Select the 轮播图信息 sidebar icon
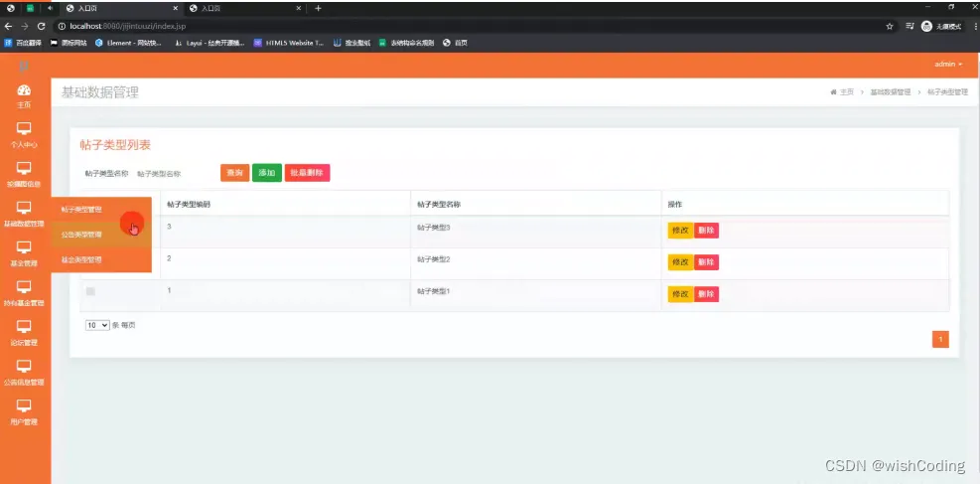The image size is (980, 484). click(x=24, y=168)
